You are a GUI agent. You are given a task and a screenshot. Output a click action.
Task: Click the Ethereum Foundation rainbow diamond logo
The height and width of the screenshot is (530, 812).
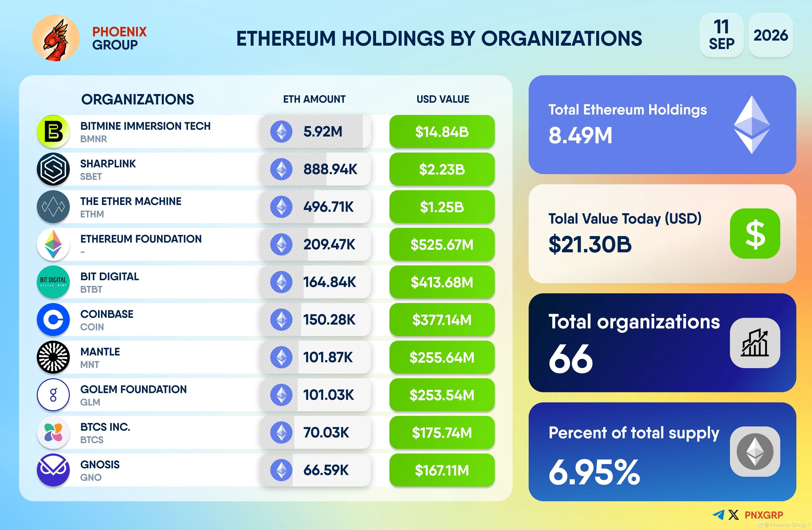tap(53, 245)
